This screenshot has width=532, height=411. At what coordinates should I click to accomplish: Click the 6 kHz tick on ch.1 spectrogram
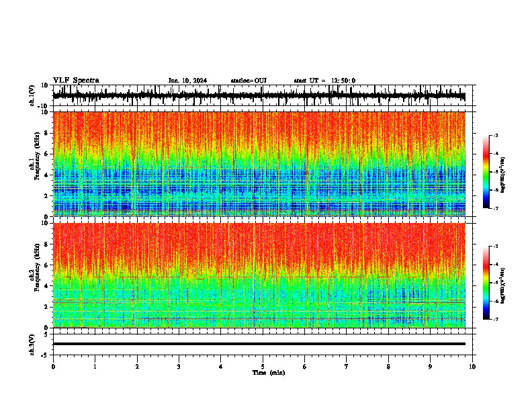(x=46, y=154)
